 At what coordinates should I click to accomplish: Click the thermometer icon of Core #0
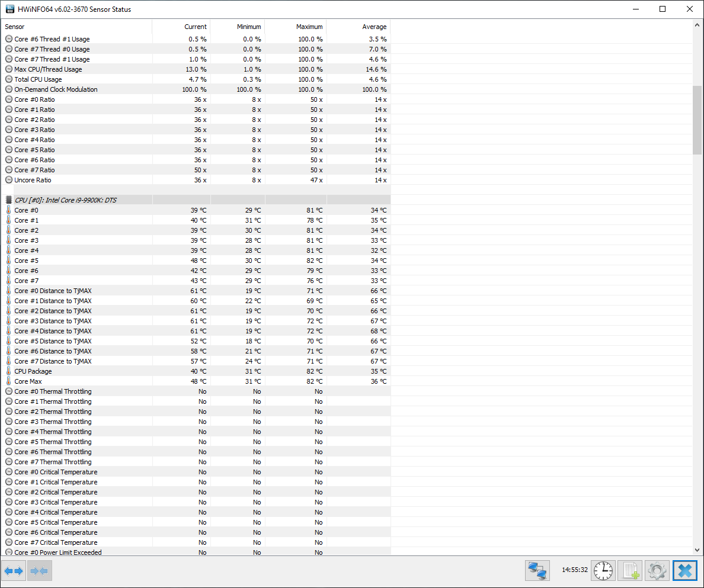(8, 210)
